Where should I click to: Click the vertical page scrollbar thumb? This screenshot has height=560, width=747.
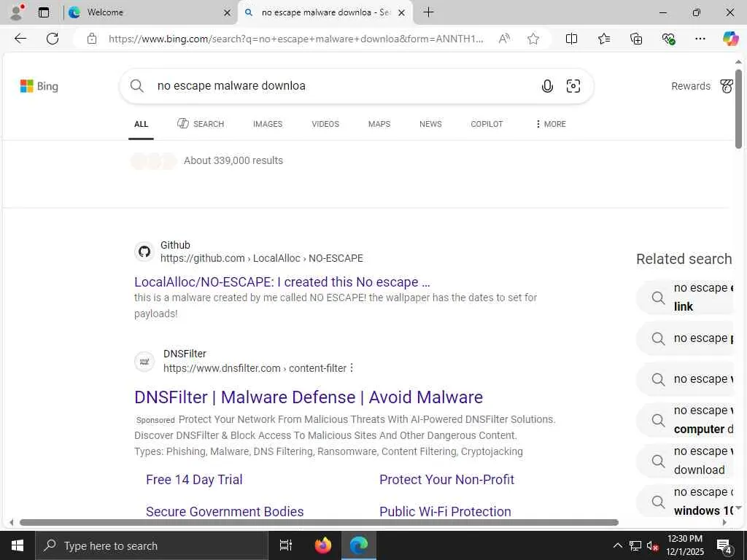point(738,109)
